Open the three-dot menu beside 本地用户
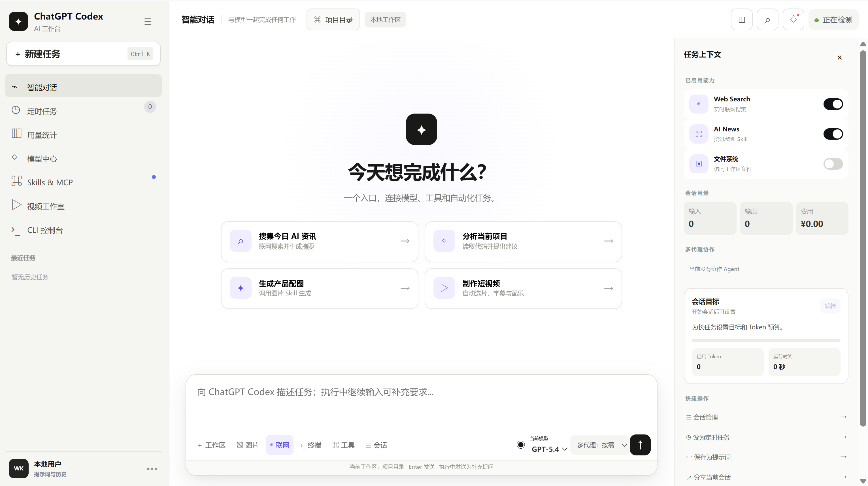The height and width of the screenshot is (486, 868). pos(152,469)
